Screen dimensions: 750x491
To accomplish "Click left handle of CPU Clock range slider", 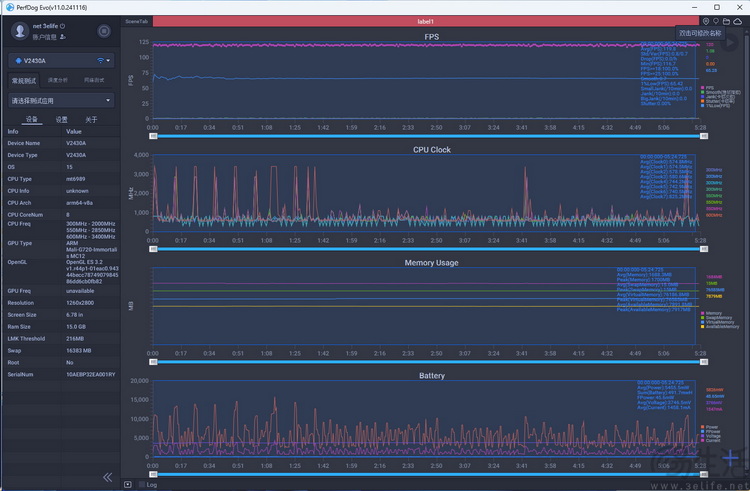I will pyautogui.click(x=153, y=249).
